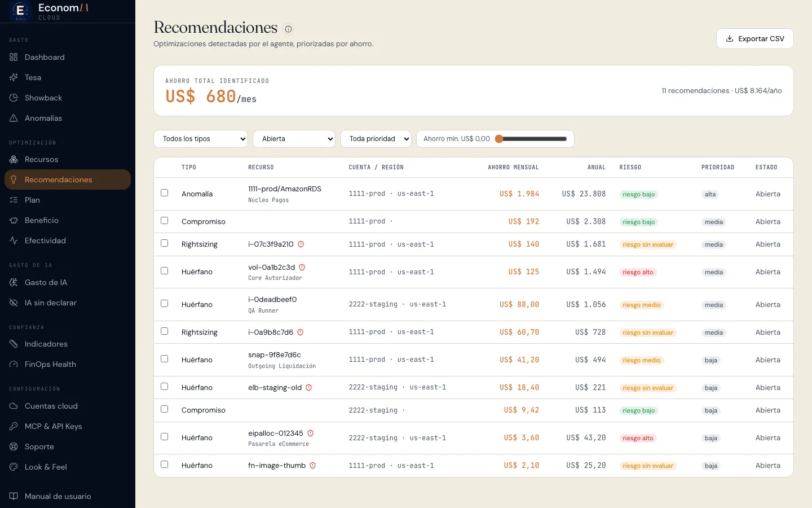The width and height of the screenshot is (812, 508).
Task: Click the Indicadores tag icon
Action: [x=14, y=344]
